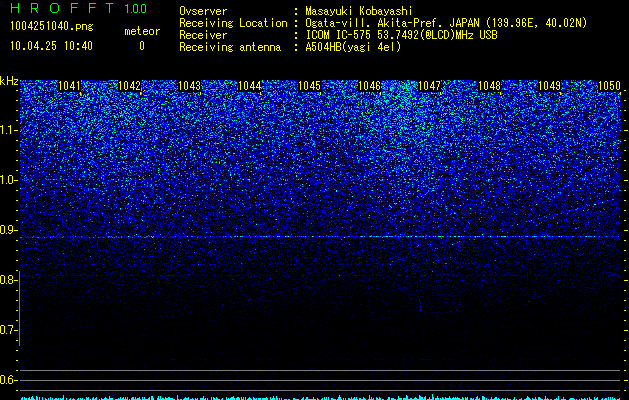Click the 0.6 kHz axis label
629x400 pixels.
[x=8, y=380]
